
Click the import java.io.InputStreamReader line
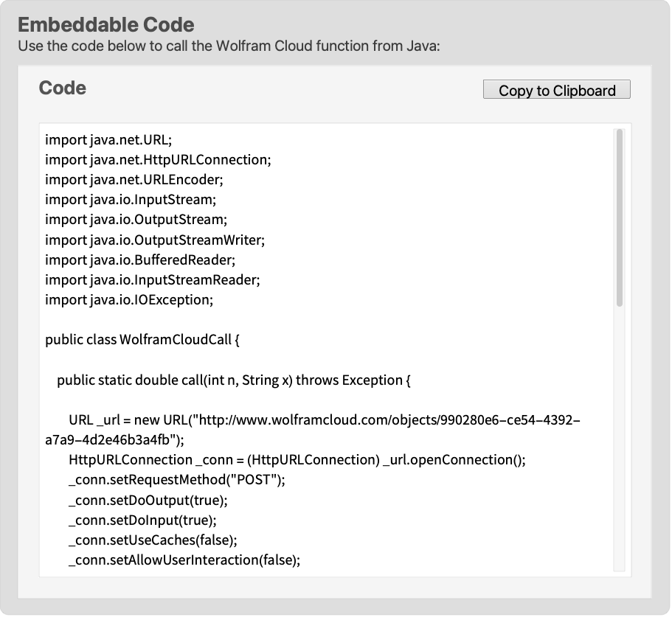tap(153, 279)
